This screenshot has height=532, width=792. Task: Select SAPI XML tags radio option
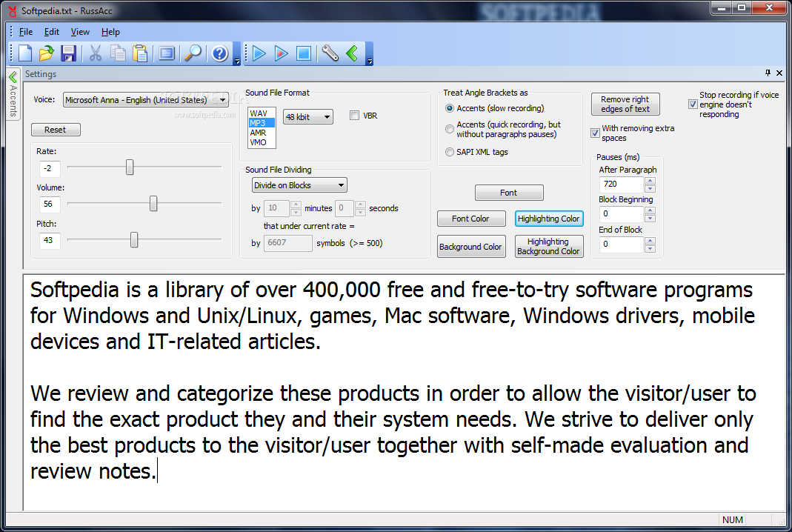click(x=450, y=152)
